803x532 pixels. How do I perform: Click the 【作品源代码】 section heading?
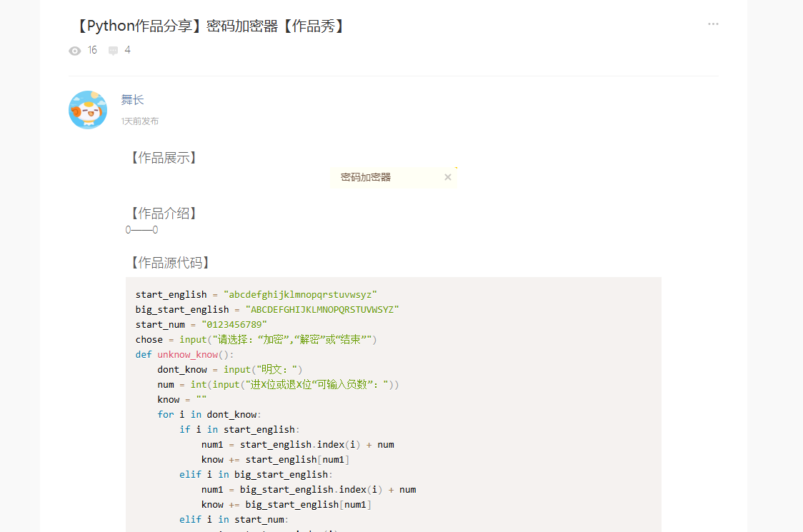tap(169, 263)
